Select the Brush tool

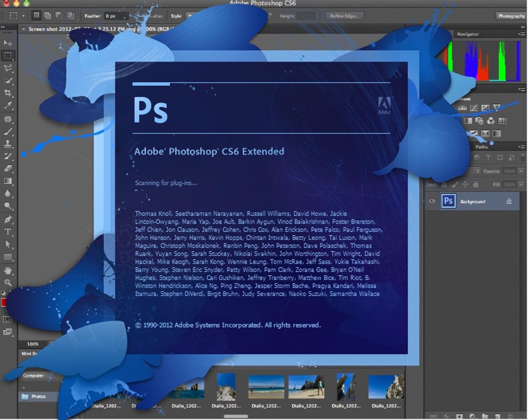8,132
